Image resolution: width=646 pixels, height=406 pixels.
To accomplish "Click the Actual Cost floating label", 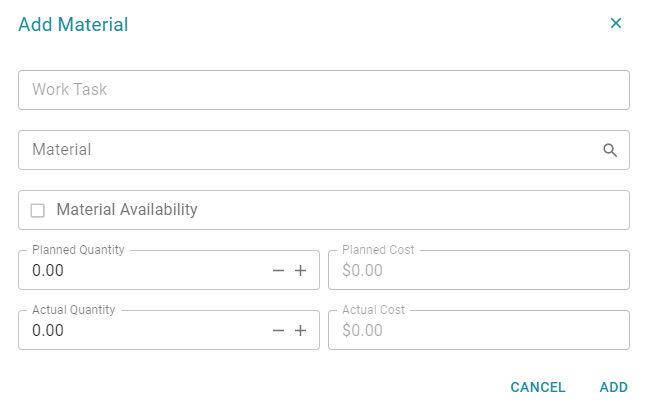I will pos(373,310).
